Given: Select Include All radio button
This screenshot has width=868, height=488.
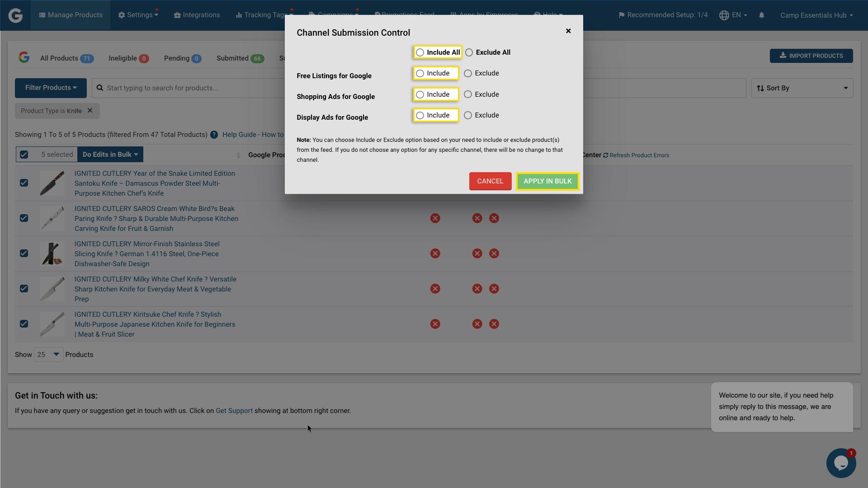Looking at the screenshot, I should click(x=420, y=52).
